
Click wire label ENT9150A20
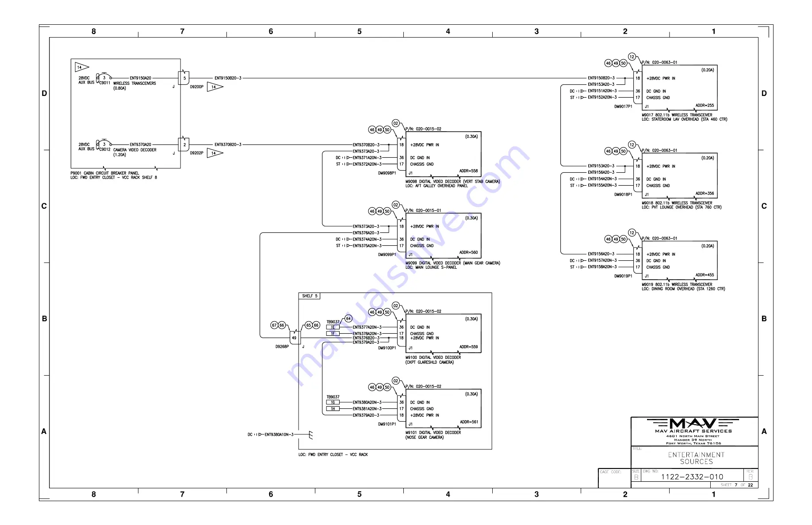[140, 78]
